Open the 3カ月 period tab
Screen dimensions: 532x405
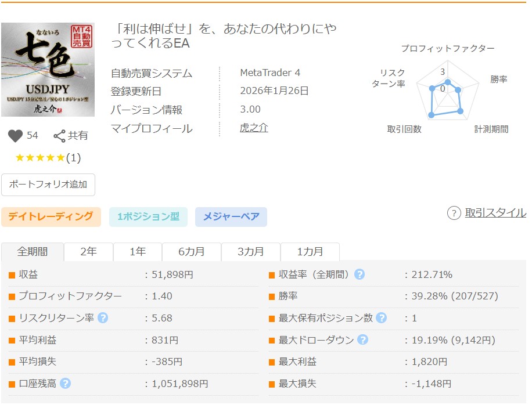251,252
